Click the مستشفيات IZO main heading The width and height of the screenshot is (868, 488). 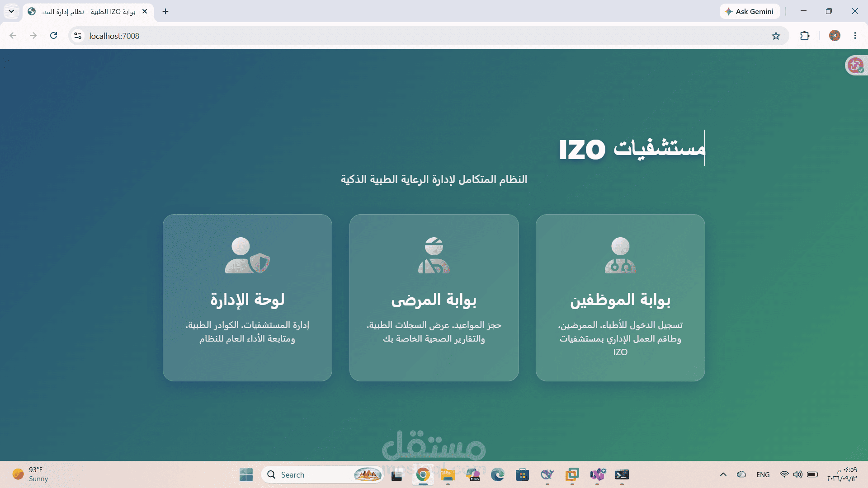pos(632,149)
